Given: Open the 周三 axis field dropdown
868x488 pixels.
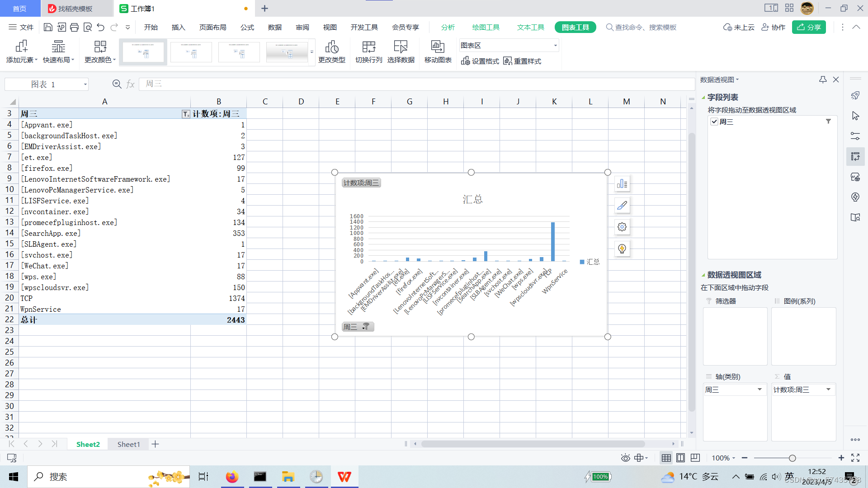Looking at the screenshot, I should (x=759, y=389).
